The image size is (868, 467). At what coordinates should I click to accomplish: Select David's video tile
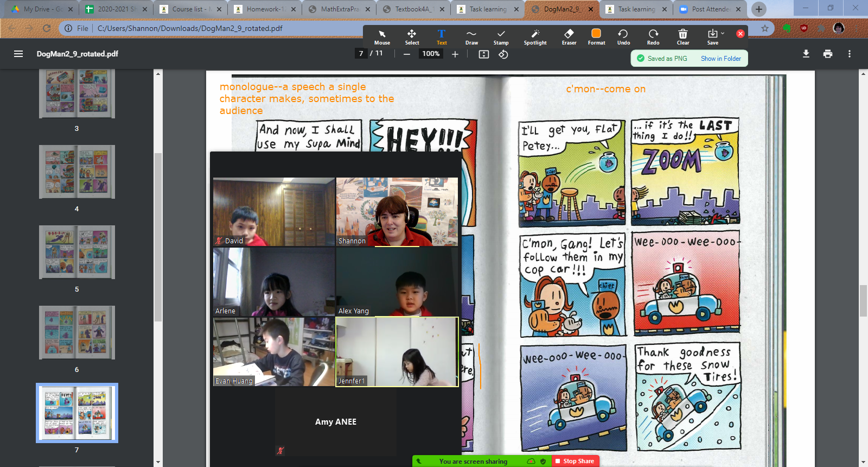click(274, 212)
